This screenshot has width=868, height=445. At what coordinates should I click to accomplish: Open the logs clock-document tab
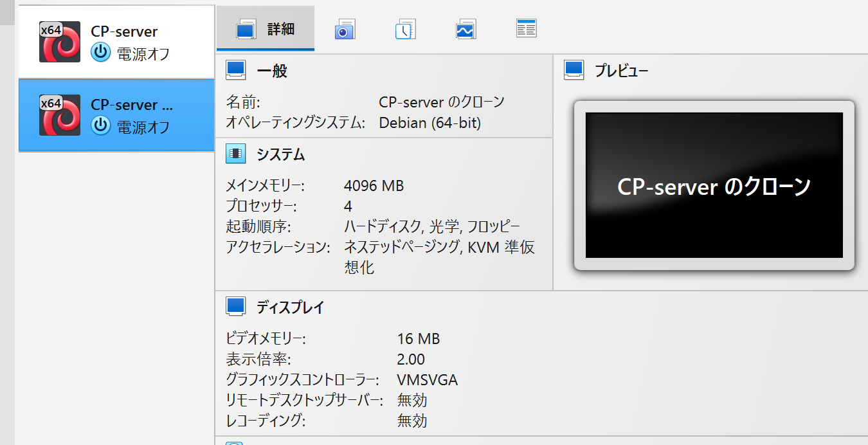pyautogui.click(x=405, y=29)
